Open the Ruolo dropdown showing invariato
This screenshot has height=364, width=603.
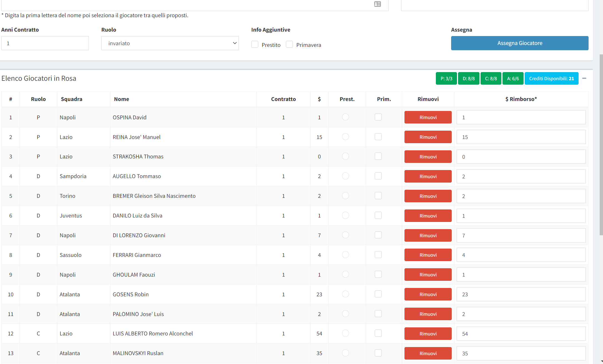tap(170, 43)
